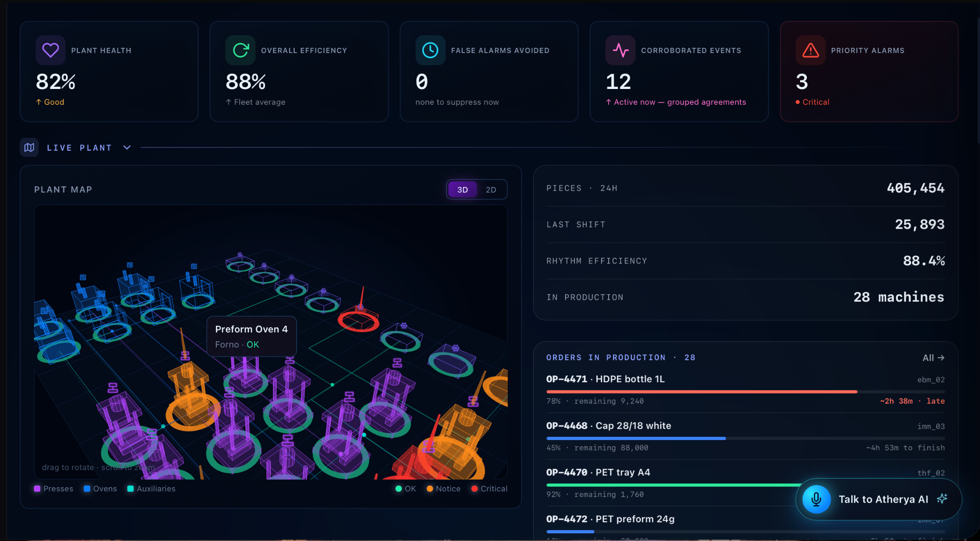The height and width of the screenshot is (541, 980).
Task: Toggle Presses legend filter
Action: (54, 488)
